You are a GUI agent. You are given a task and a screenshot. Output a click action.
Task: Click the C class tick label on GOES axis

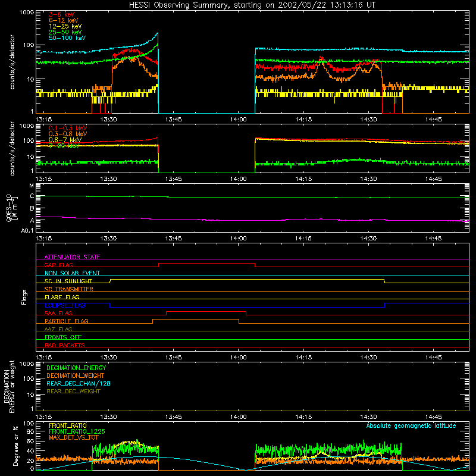tap(32, 196)
